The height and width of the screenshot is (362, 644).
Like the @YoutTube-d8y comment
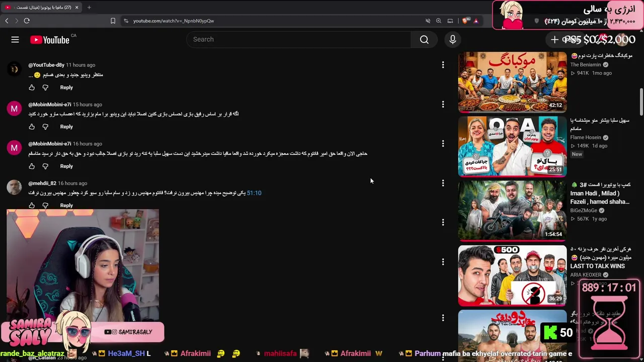click(32, 87)
